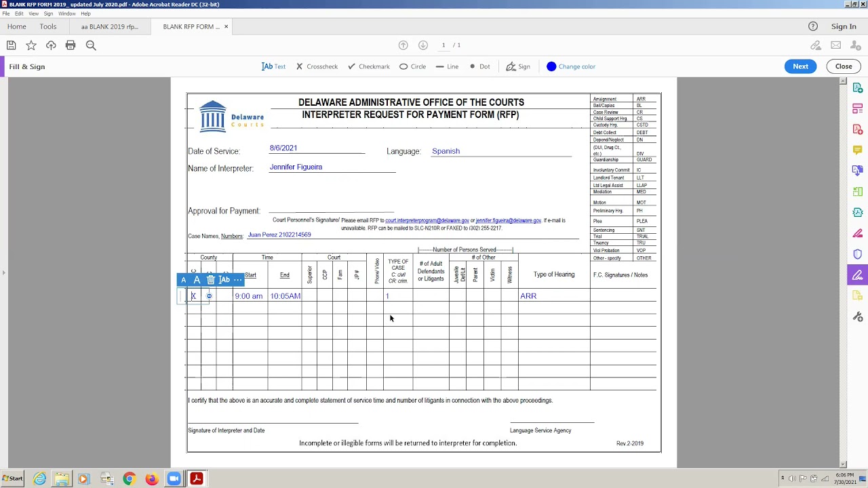Open the find text magnifier icon

pos(91,45)
